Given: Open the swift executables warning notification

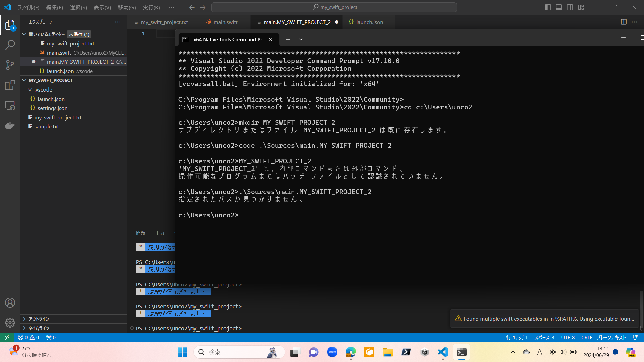Looking at the screenshot, I should [545, 319].
